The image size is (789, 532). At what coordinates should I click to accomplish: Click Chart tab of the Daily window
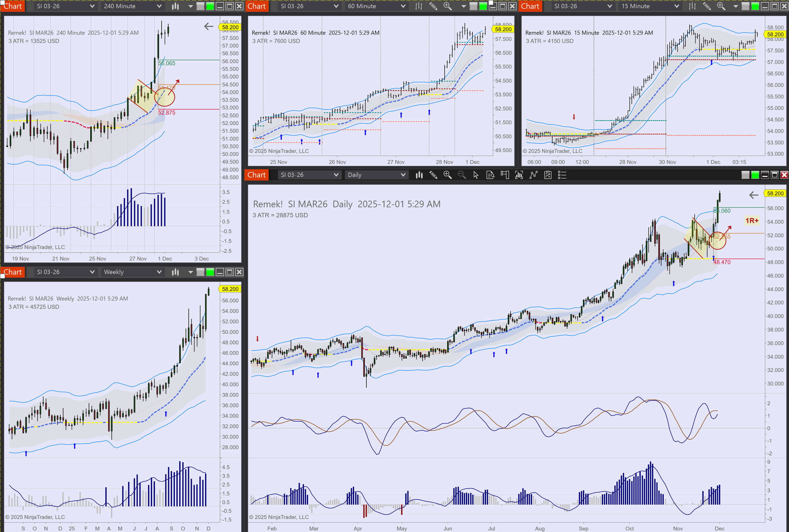click(x=257, y=175)
